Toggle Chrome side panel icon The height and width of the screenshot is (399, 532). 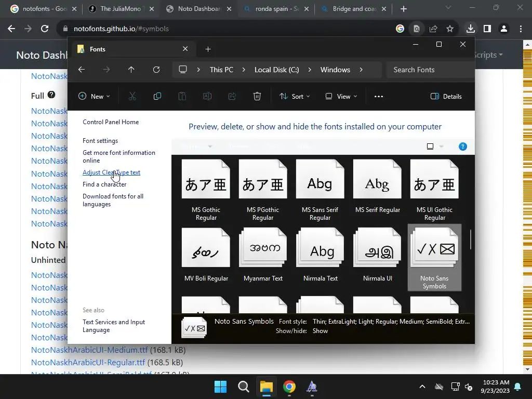tap(487, 29)
